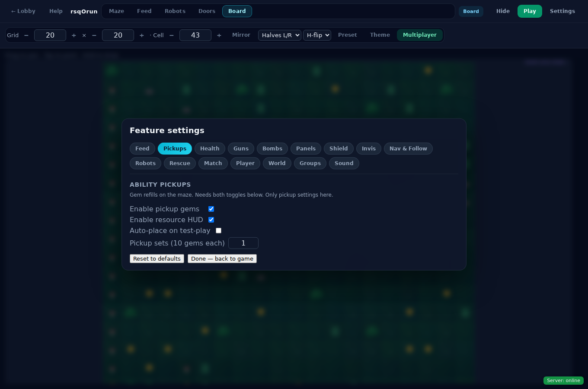
Task: Select the Groups settings tab
Action: [310, 163]
